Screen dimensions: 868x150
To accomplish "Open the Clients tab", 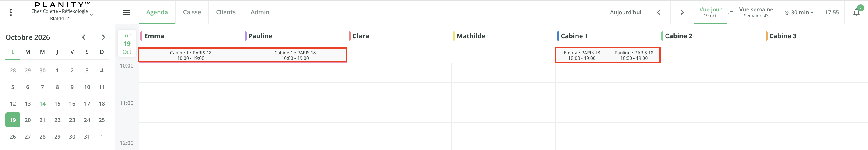I will click(x=226, y=12).
